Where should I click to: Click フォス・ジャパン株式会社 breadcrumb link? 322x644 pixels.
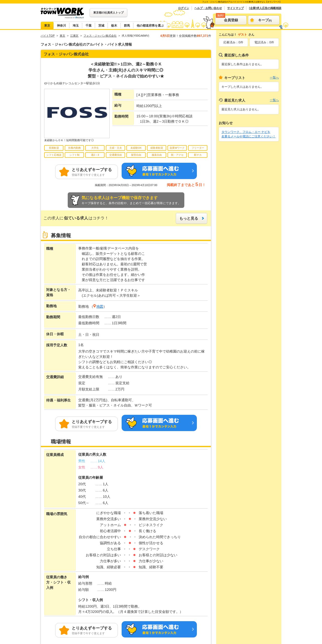[100, 36]
